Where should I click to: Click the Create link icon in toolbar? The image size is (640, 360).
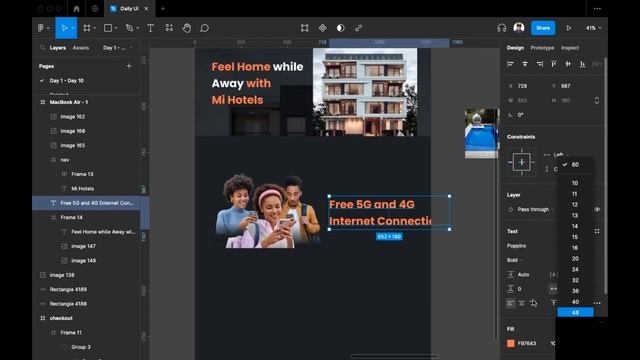pyautogui.click(x=358, y=28)
